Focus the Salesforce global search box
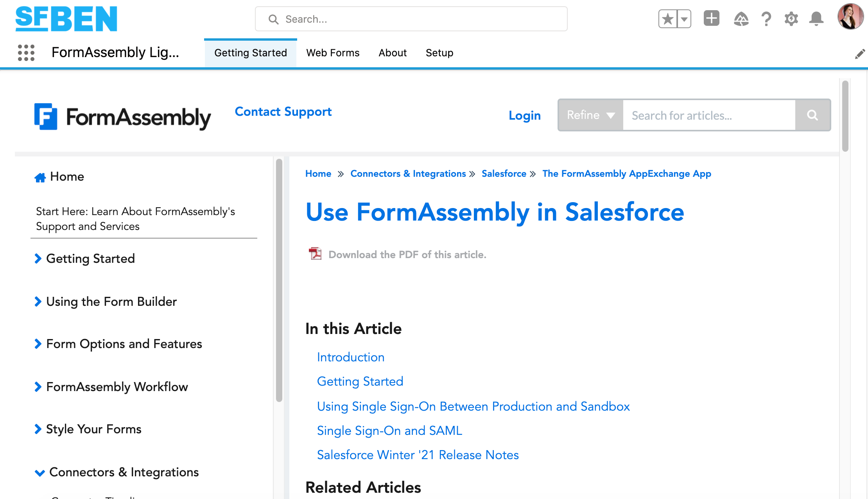This screenshot has width=868, height=499. [411, 19]
